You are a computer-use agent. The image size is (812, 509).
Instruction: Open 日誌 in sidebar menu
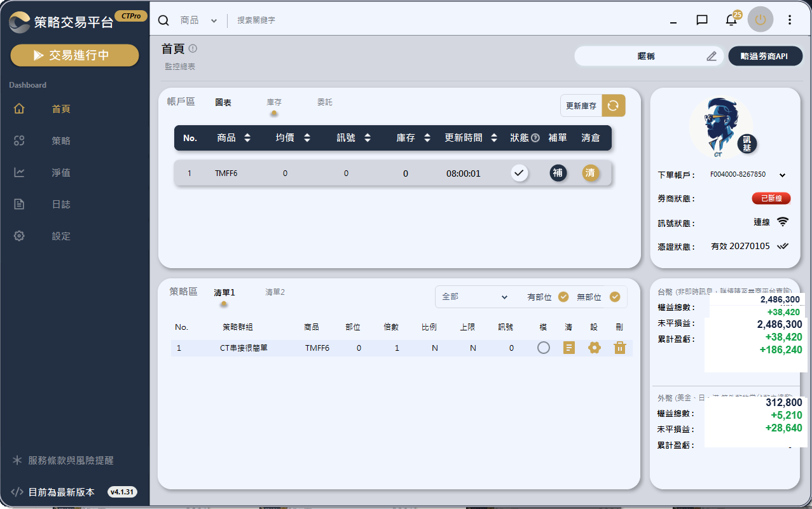click(x=61, y=204)
